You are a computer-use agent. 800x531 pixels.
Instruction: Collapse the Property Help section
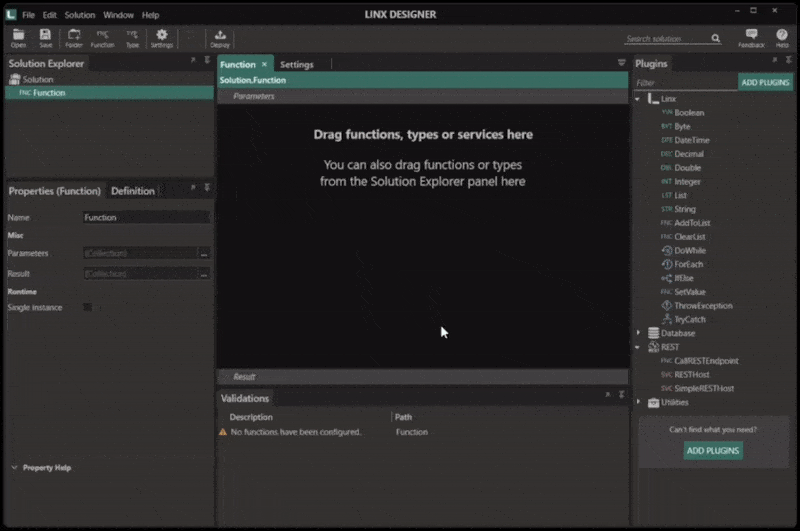pos(14,467)
